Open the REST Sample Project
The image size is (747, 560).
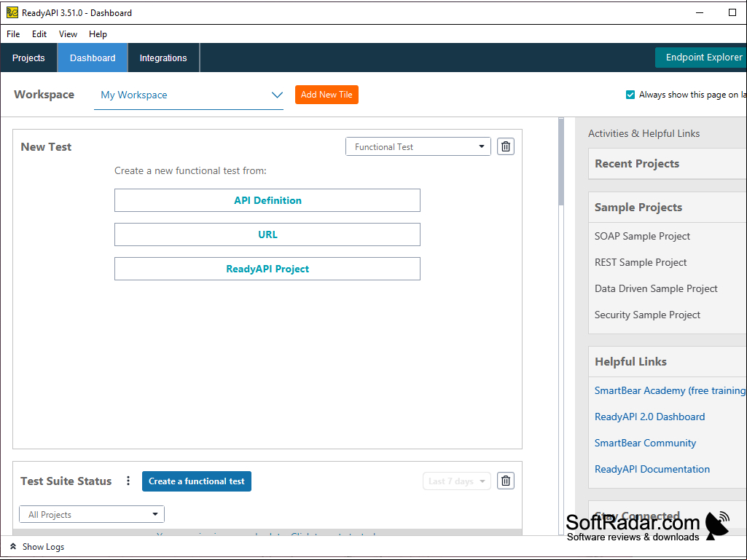641,262
